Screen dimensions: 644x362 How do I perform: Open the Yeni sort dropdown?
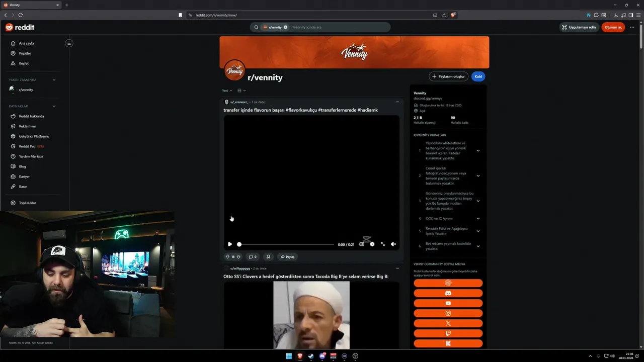pyautogui.click(x=227, y=90)
